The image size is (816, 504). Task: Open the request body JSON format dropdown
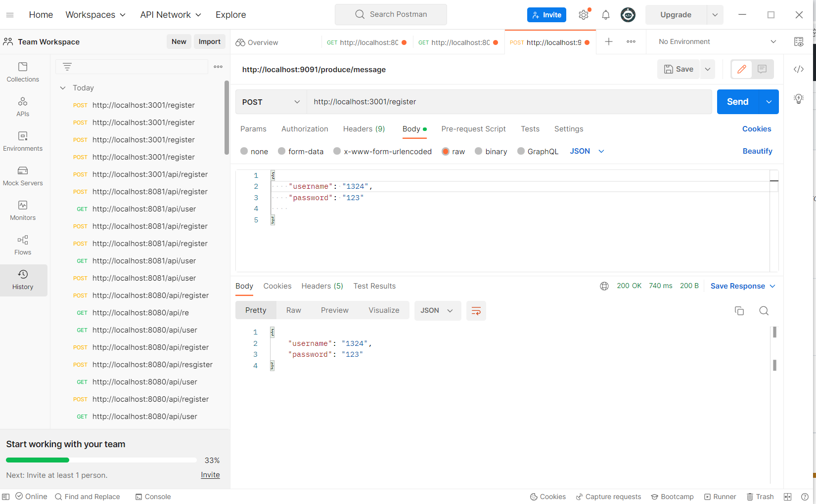click(587, 151)
